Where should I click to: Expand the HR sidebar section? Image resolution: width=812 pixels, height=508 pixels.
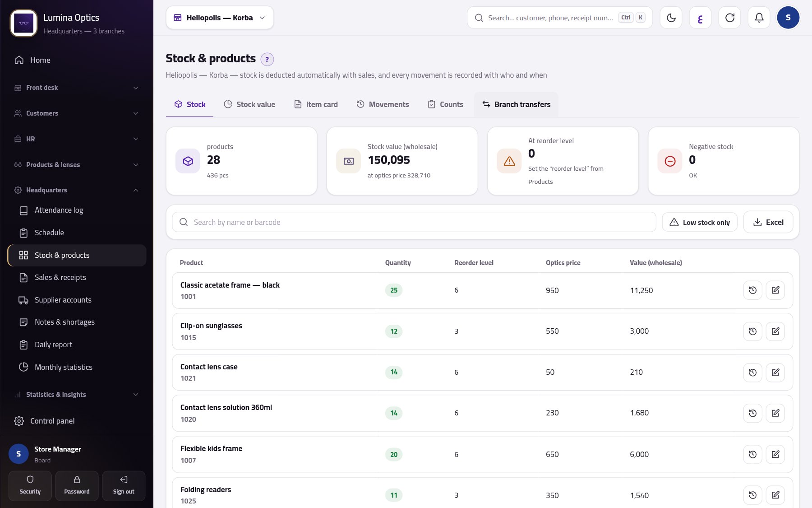click(77, 139)
